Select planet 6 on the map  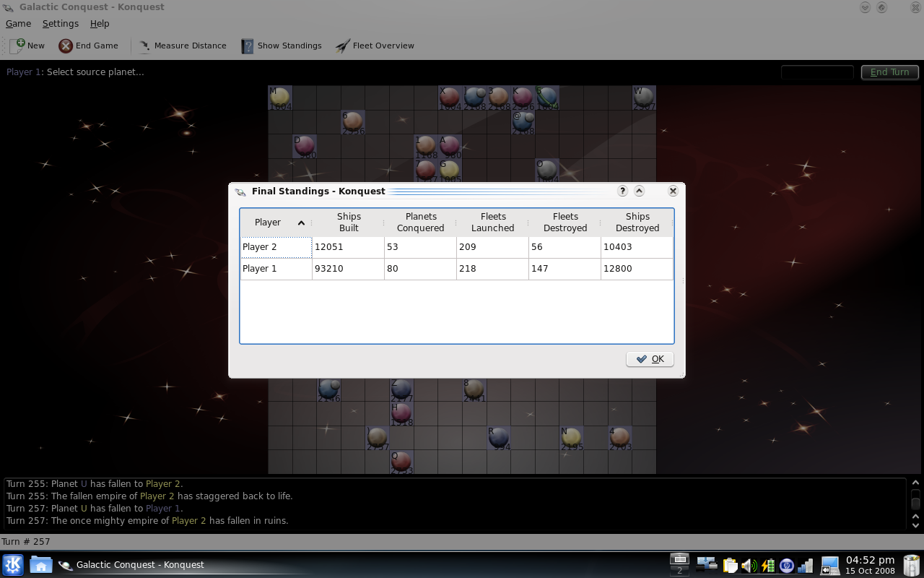click(353, 122)
